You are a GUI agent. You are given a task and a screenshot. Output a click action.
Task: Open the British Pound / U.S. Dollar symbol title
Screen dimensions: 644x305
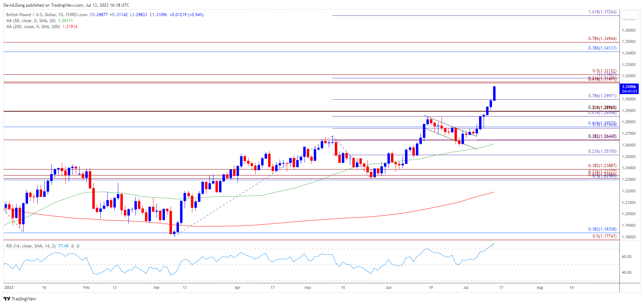[x=47, y=15]
